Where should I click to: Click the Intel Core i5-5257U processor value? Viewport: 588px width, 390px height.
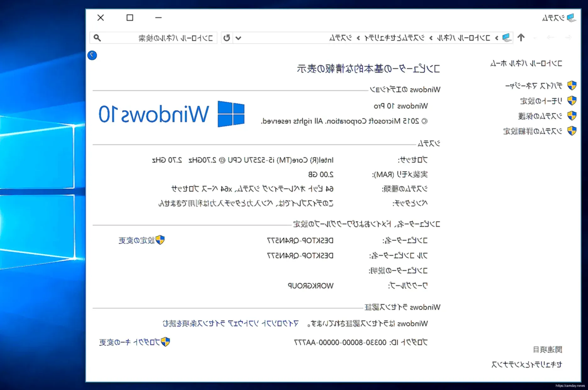pos(243,160)
